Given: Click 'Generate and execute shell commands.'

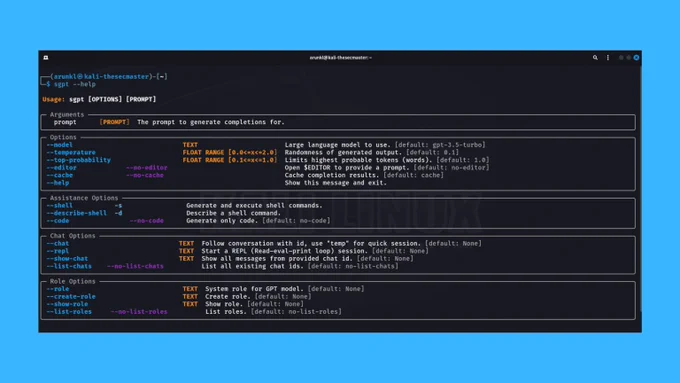Looking at the screenshot, I should pos(254,206).
